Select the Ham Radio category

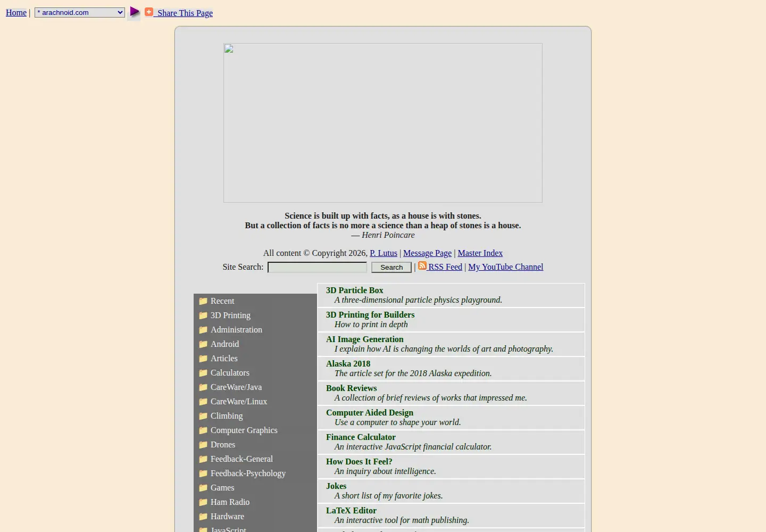click(230, 502)
